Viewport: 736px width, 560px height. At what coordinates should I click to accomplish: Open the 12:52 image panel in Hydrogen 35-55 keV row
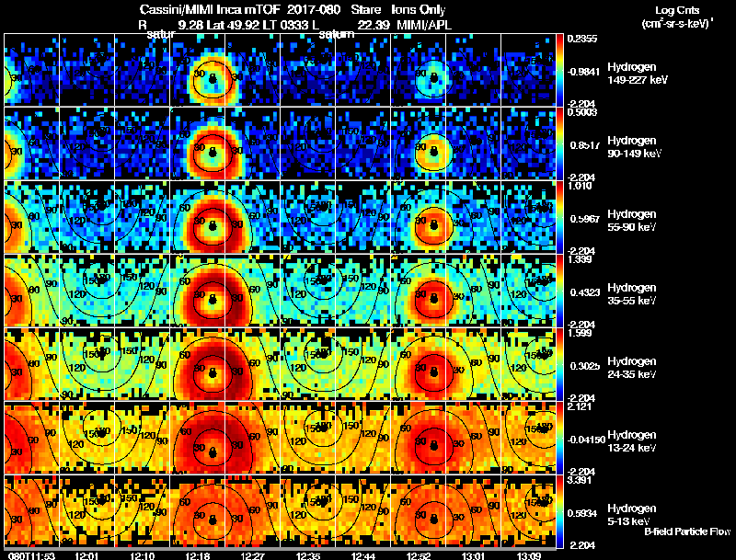point(419,291)
